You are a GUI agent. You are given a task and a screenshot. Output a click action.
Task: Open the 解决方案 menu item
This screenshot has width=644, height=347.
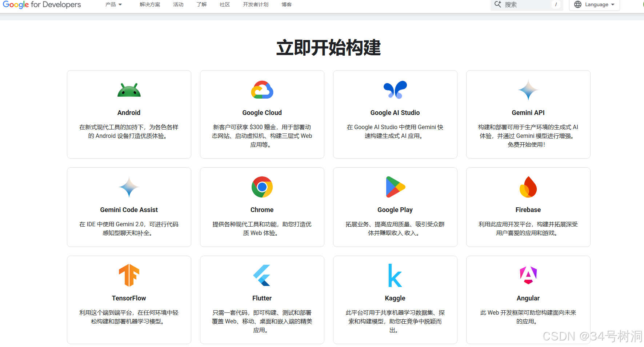coord(150,4)
